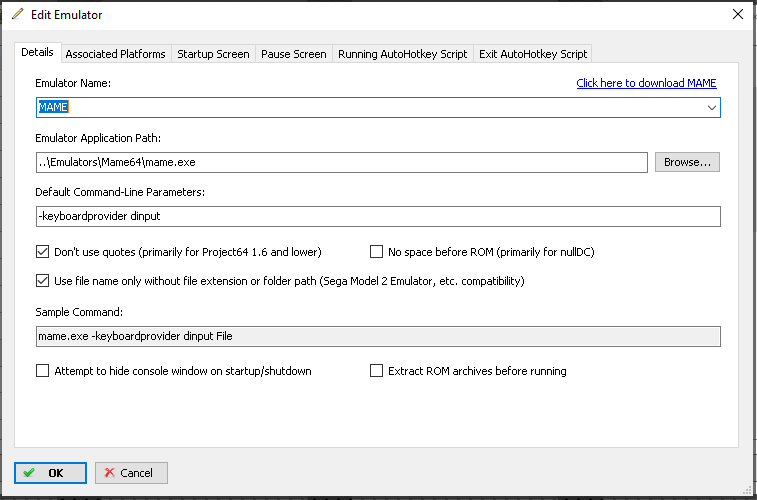The height and width of the screenshot is (500, 757).
Task: Click the Emulator Application Path text field
Action: (x=341, y=162)
